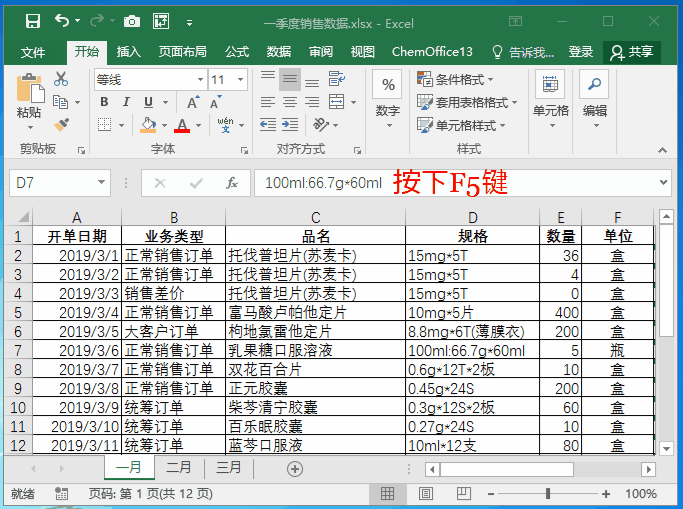Adjust the zoom slider handle
Image resolution: width=683 pixels, height=509 pixels.
548,494
